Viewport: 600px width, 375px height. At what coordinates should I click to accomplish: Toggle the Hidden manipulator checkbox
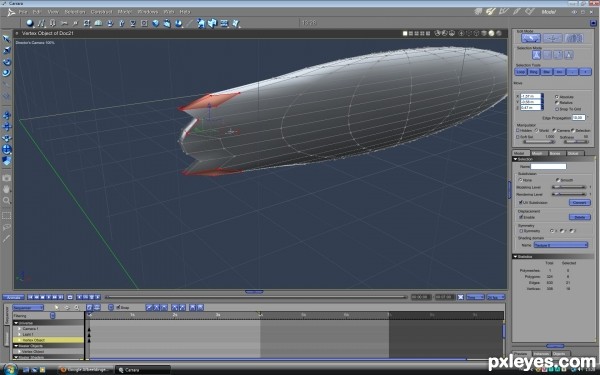(x=518, y=130)
